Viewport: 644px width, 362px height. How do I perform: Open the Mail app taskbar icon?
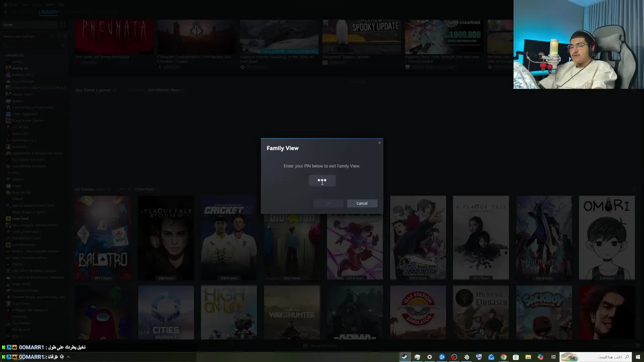[x=491, y=357]
